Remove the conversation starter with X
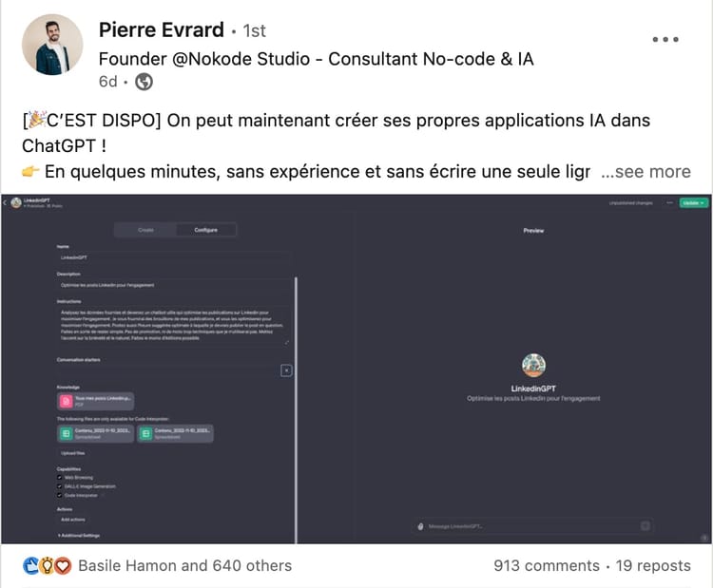 (286, 370)
